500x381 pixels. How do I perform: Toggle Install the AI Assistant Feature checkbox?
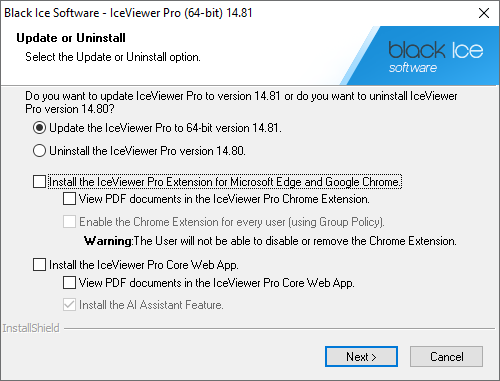tap(69, 305)
